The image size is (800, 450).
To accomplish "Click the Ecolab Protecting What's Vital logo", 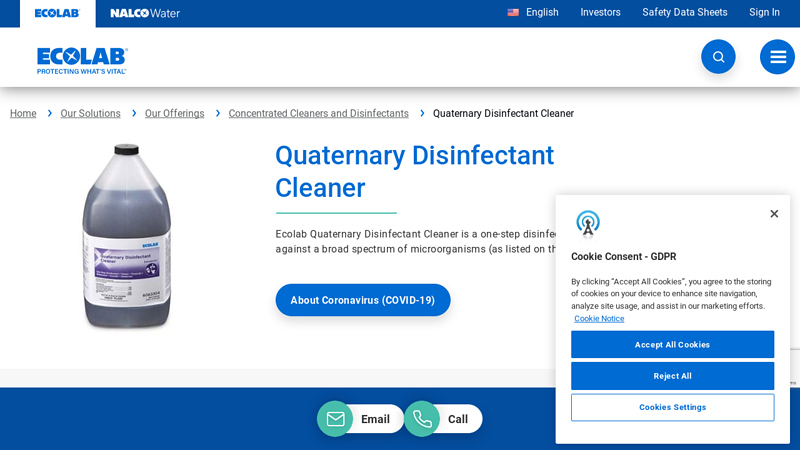I will [82, 61].
